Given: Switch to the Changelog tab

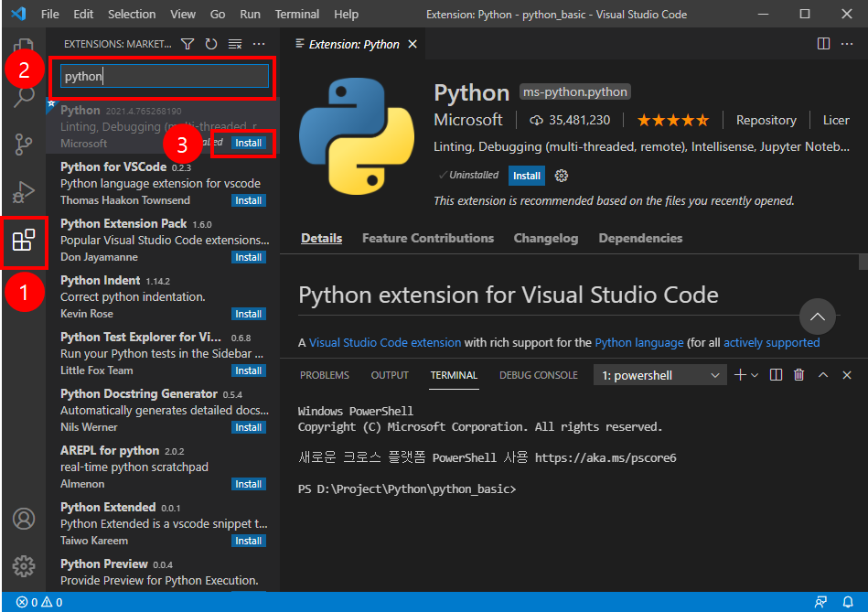Looking at the screenshot, I should 546,238.
